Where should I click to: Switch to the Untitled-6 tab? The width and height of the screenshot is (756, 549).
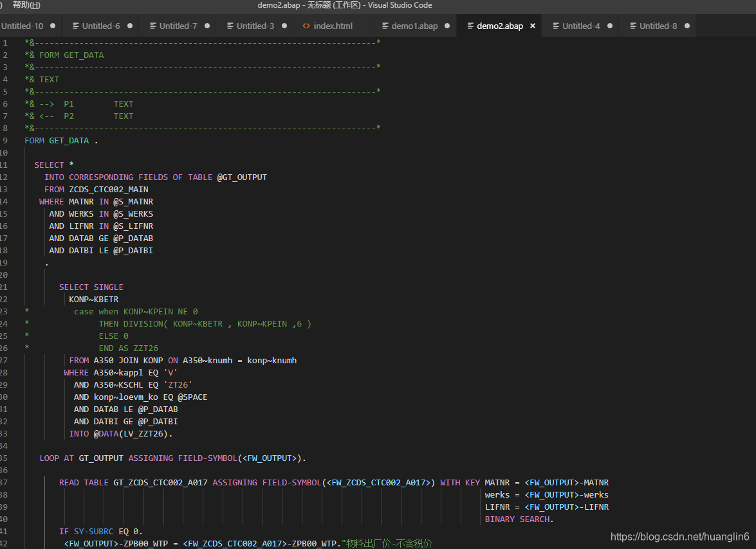point(101,26)
